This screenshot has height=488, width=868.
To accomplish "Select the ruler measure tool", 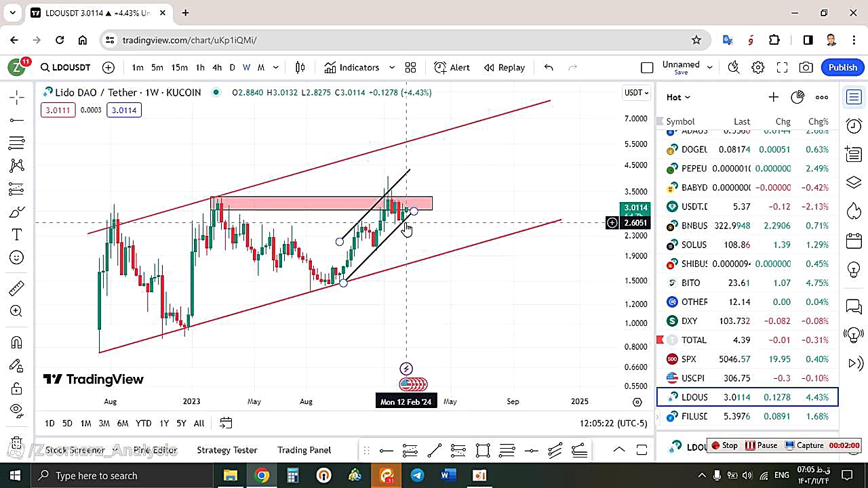I will 17,289.
